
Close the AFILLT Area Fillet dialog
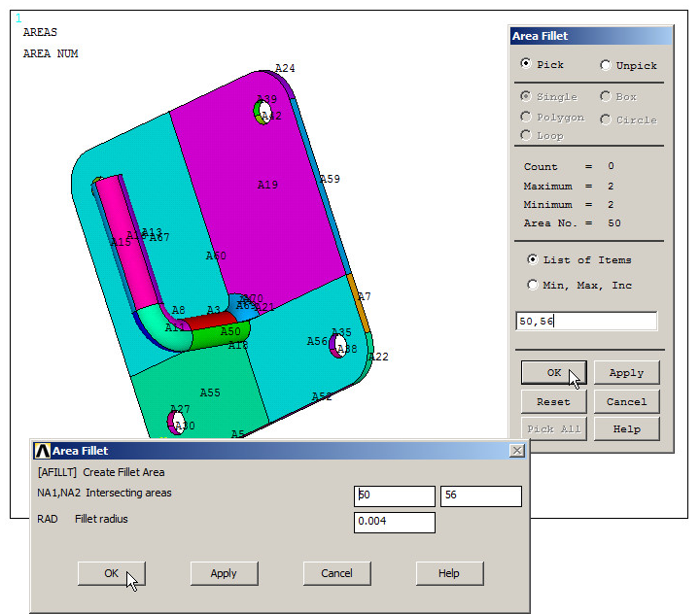pos(516,451)
